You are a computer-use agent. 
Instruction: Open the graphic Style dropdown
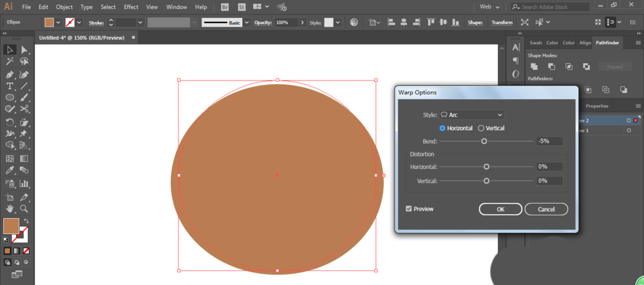[339, 23]
